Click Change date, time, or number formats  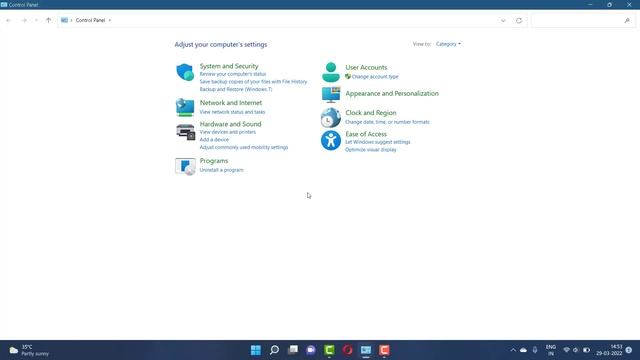[387, 122]
